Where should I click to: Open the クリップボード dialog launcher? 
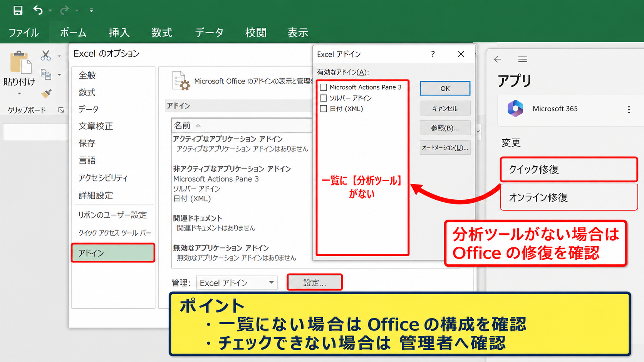pyautogui.click(x=61, y=110)
